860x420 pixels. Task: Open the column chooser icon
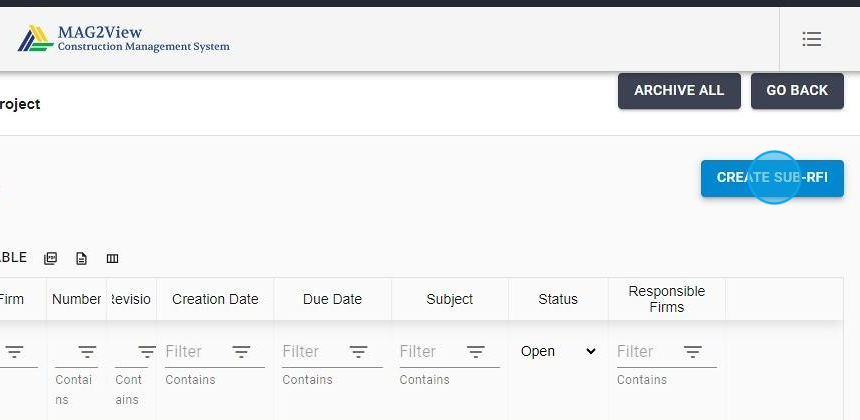(112, 259)
